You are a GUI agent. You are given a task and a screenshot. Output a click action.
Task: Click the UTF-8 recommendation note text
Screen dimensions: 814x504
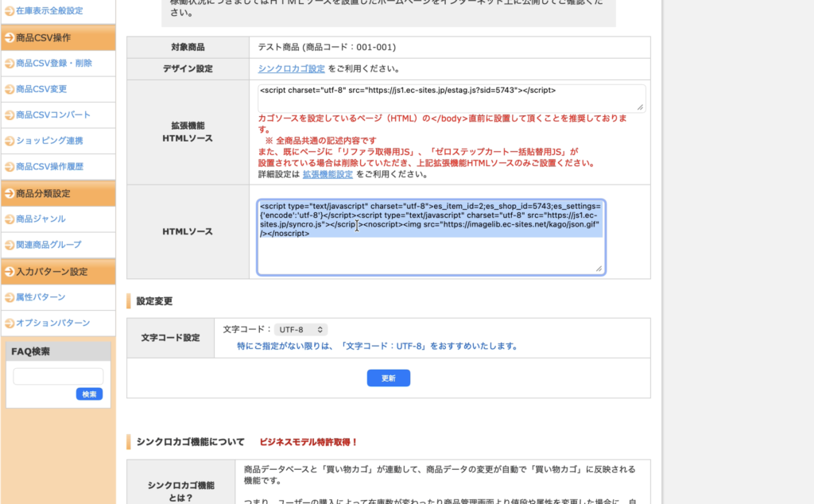pos(378,347)
